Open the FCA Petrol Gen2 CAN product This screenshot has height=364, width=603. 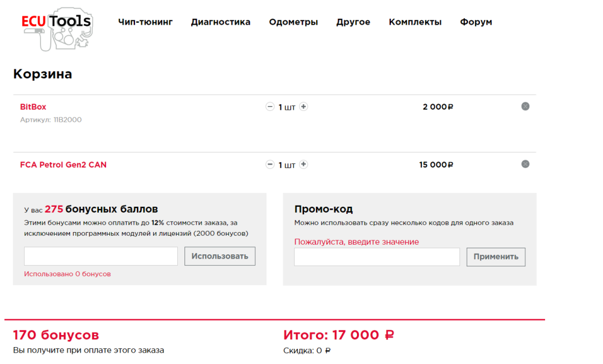(62, 164)
